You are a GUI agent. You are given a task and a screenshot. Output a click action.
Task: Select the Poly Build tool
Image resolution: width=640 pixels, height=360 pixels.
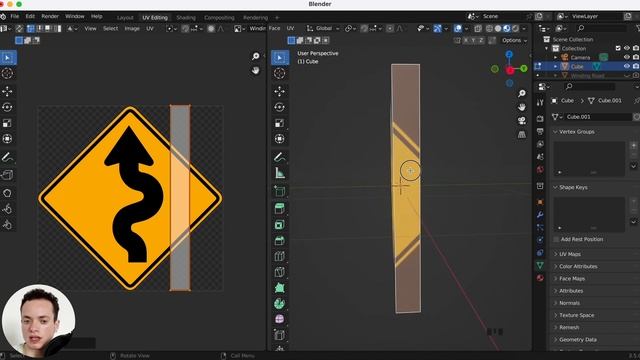(x=280, y=288)
